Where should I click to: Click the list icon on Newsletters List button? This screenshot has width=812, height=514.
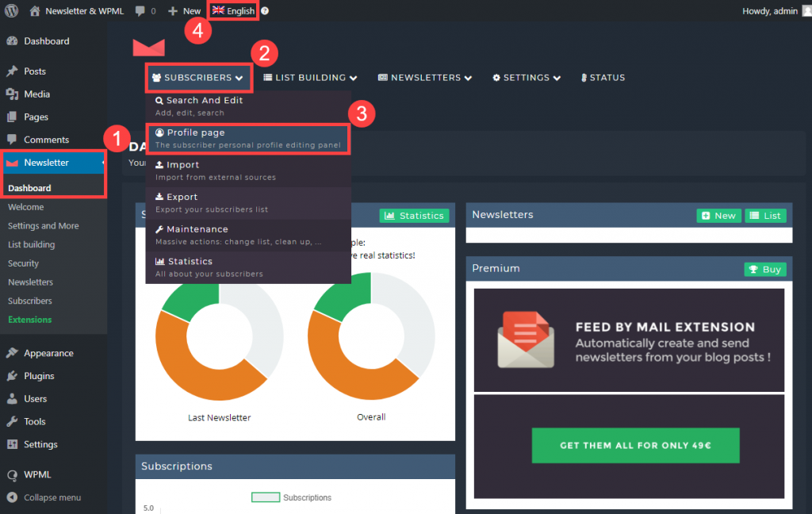(x=755, y=216)
